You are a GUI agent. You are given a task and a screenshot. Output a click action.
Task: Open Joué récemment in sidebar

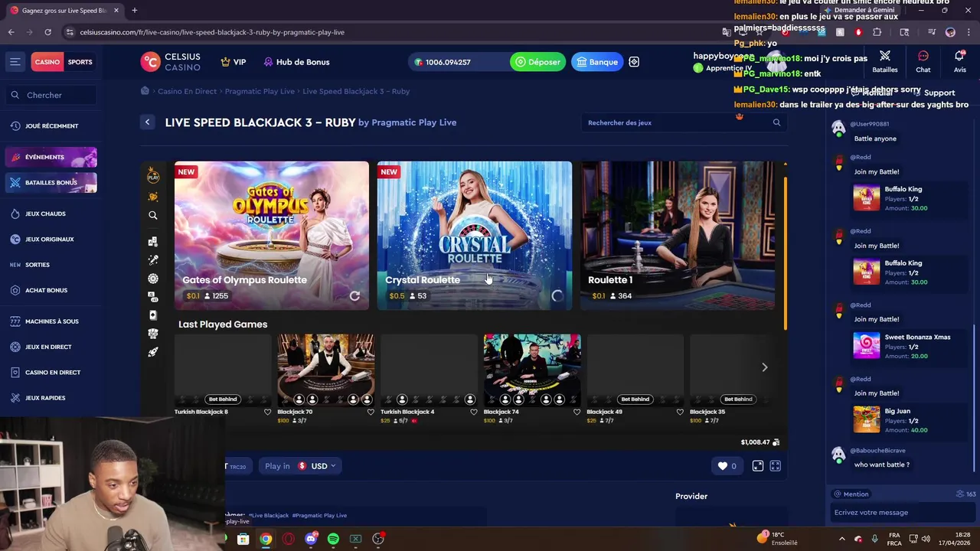pos(51,126)
